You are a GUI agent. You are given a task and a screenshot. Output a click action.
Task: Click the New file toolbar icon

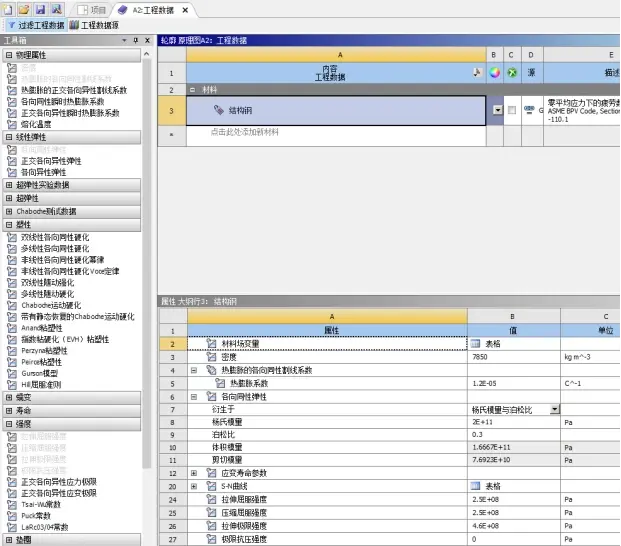8,9
